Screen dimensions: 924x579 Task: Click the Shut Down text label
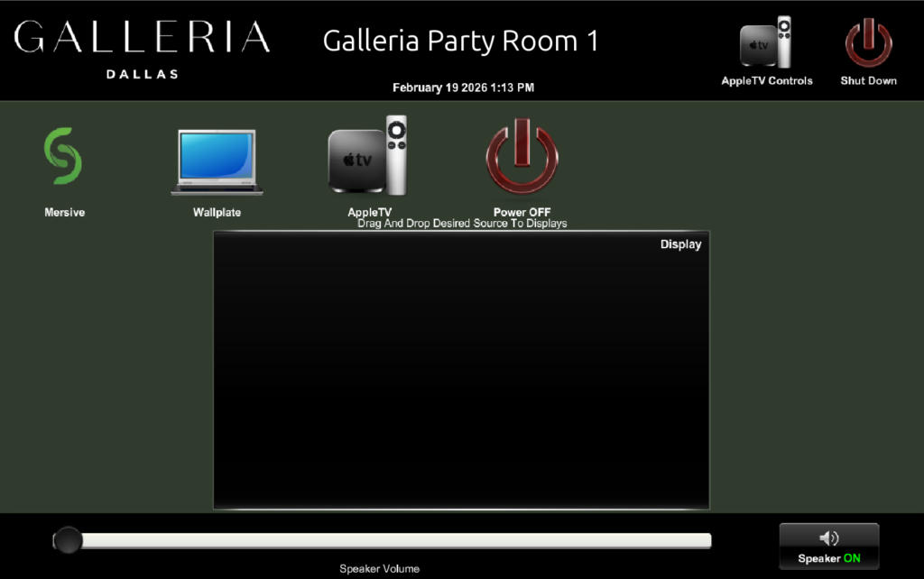[868, 81]
